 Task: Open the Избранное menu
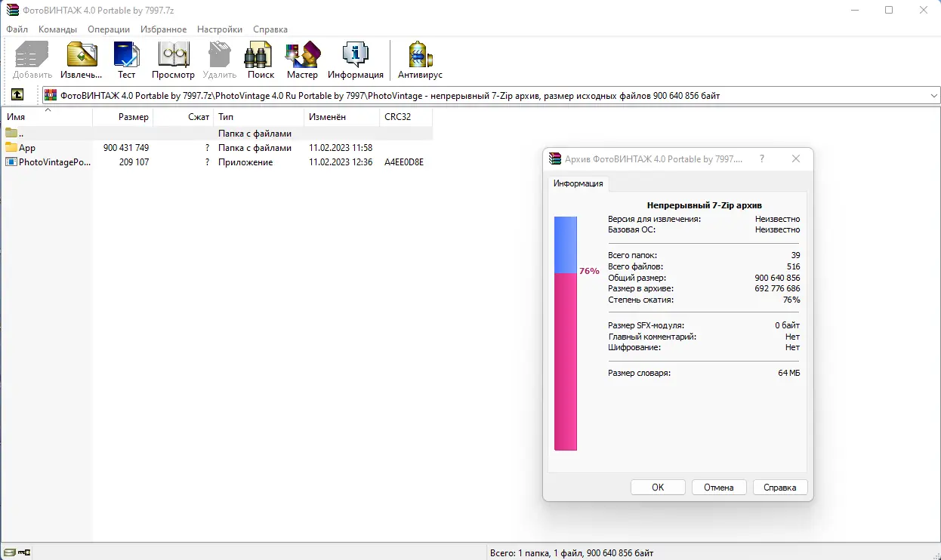point(163,29)
